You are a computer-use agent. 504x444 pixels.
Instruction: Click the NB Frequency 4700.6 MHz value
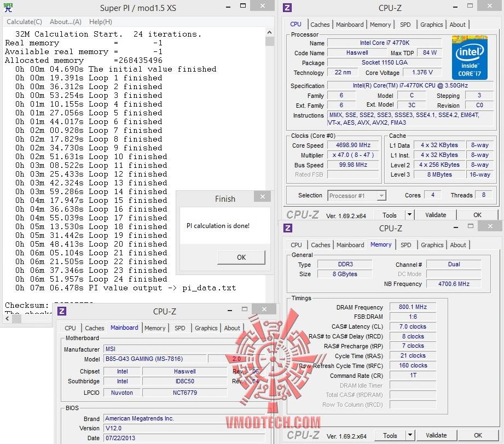[x=454, y=284]
